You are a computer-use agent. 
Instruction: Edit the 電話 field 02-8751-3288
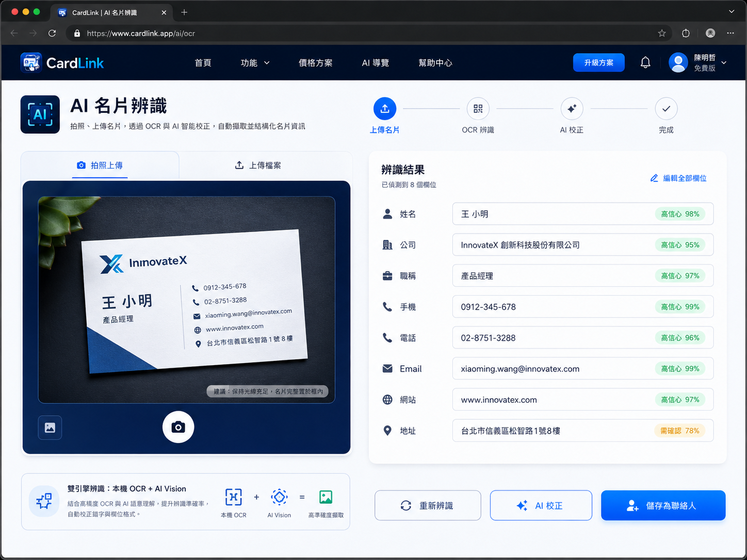(583, 338)
